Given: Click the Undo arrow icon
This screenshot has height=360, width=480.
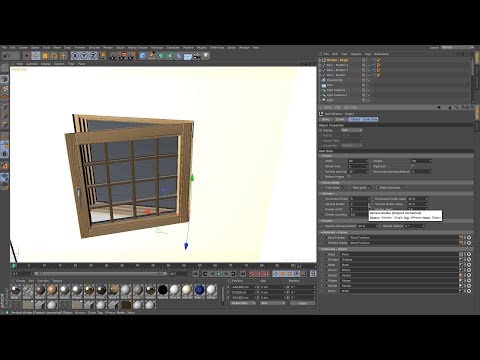Looking at the screenshot, I should coord(6,56).
